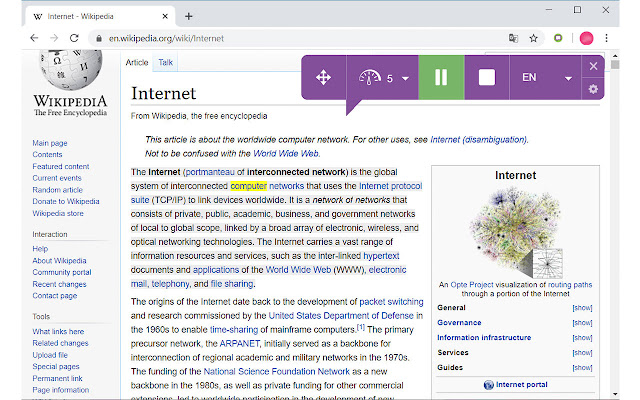The height and width of the screenshot is (400, 640).
Task: Click the translate page icon in address bar
Action: point(513,38)
